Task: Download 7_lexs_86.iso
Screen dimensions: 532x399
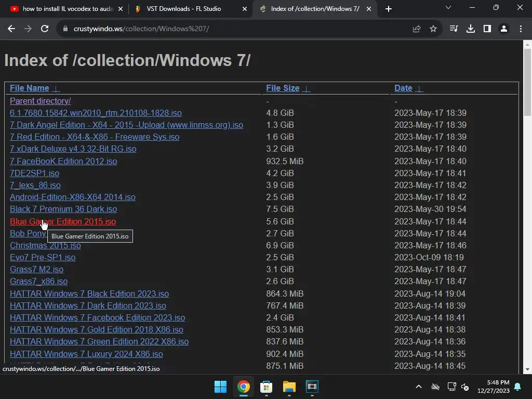Action: [x=35, y=185]
